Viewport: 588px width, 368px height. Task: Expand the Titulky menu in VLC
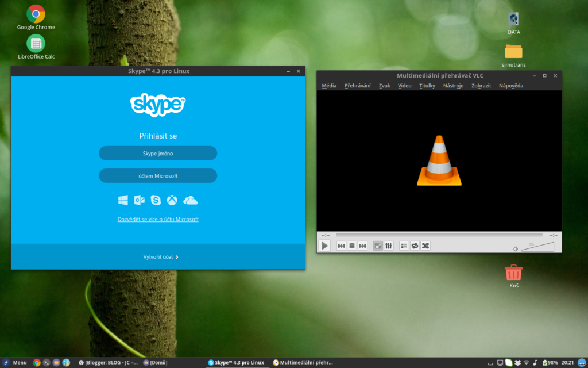click(427, 86)
